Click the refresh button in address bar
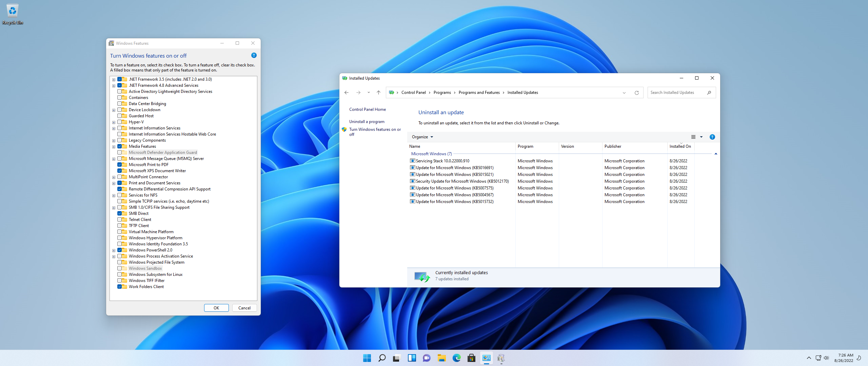The width and height of the screenshot is (868, 366). (636, 93)
